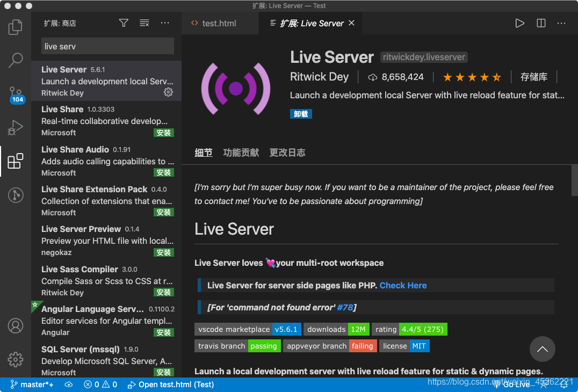Screen dimensions: 578x392
Task: Click the master*+ branch indicator
Action: point(32,384)
